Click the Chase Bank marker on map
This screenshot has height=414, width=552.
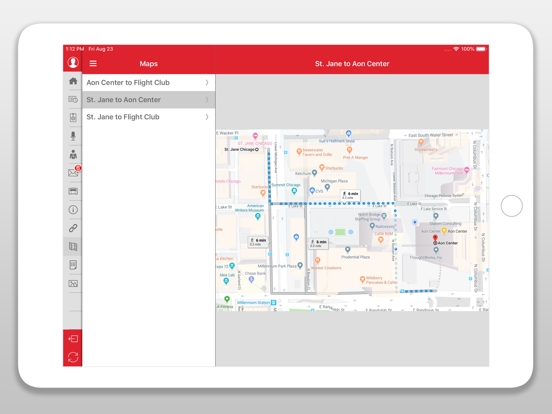251,280
